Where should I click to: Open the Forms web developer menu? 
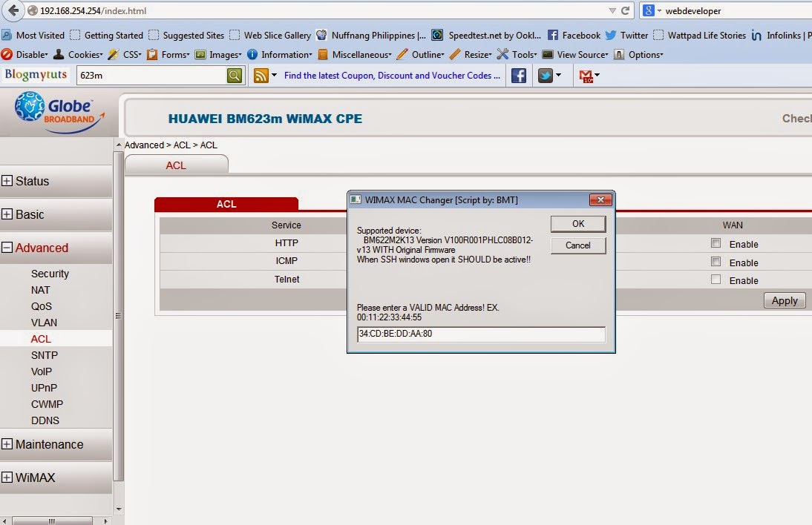tap(168, 54)
